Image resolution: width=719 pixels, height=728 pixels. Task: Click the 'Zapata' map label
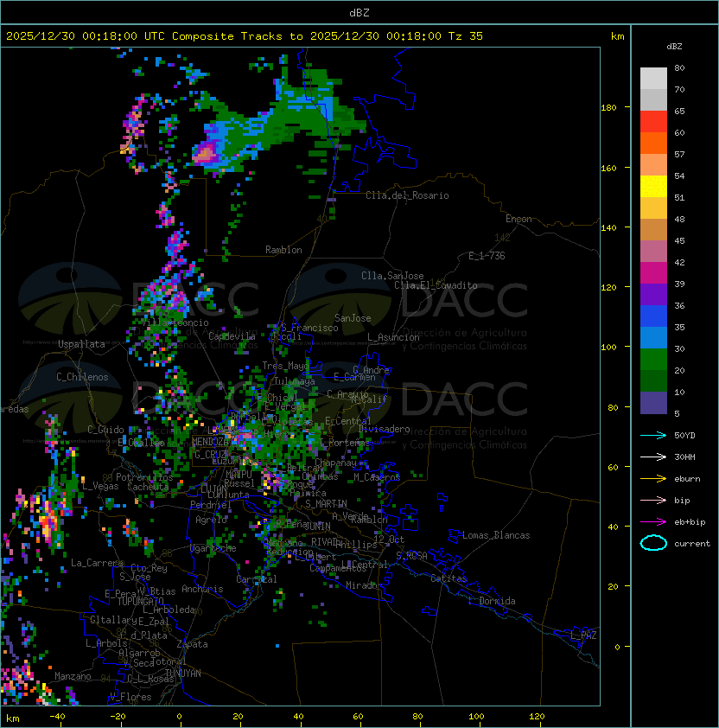(192, 644)
